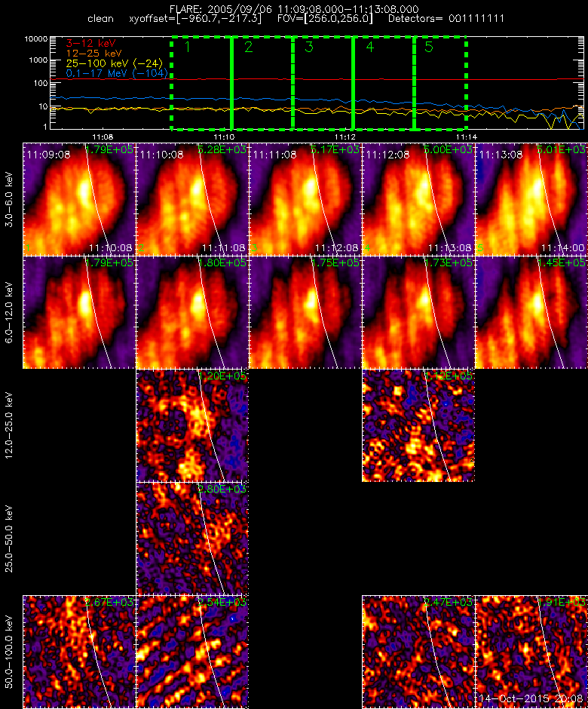Click the yellow '25-100 keV (-24)' legend entry
The image size is (588, 709).
(x=115, y=63)
